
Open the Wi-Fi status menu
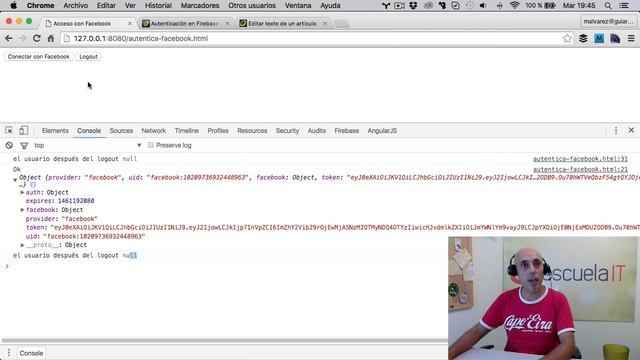click(514, 6)
